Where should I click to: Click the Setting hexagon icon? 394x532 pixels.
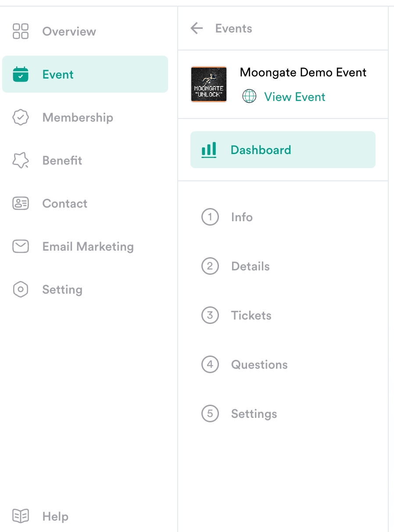point(21,289)
